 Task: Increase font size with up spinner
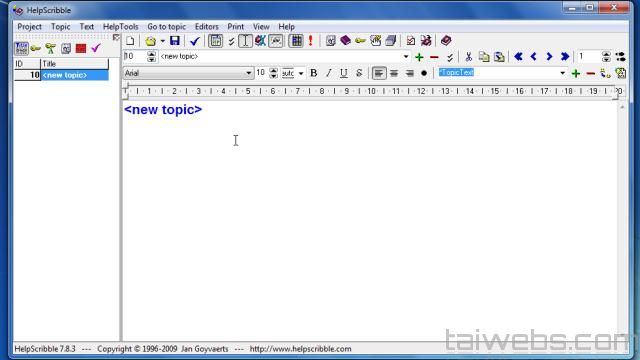click(x=273, y=71)
